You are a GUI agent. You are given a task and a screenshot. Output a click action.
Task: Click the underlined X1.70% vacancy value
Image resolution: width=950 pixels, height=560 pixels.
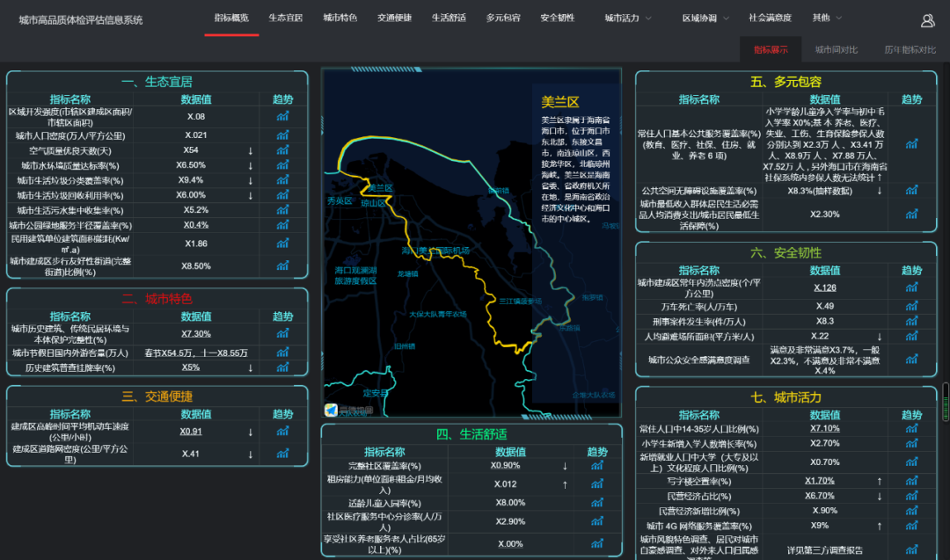[820, 481]
